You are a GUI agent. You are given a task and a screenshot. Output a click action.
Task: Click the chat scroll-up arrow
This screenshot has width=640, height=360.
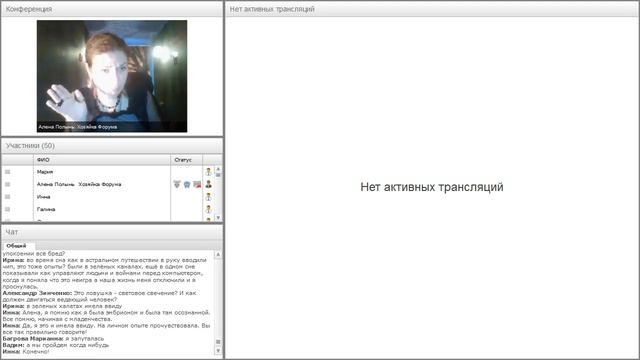(x=218, y=254)
